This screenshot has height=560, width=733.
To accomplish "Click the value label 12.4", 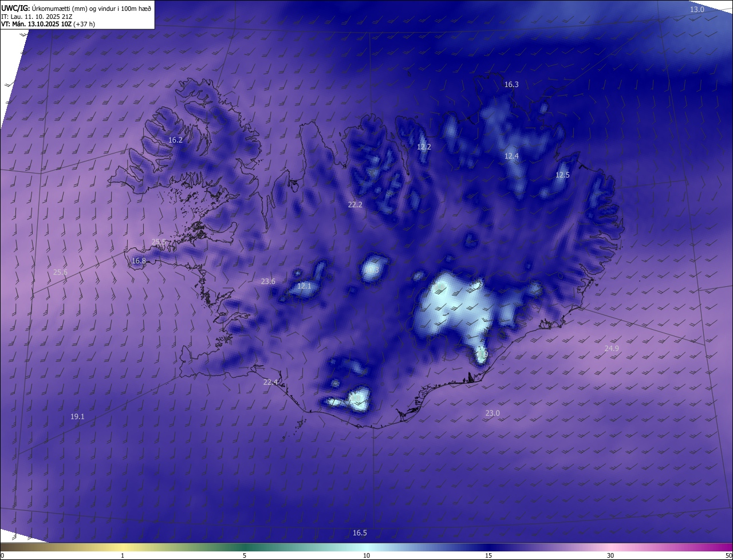I will pos(511,156).
